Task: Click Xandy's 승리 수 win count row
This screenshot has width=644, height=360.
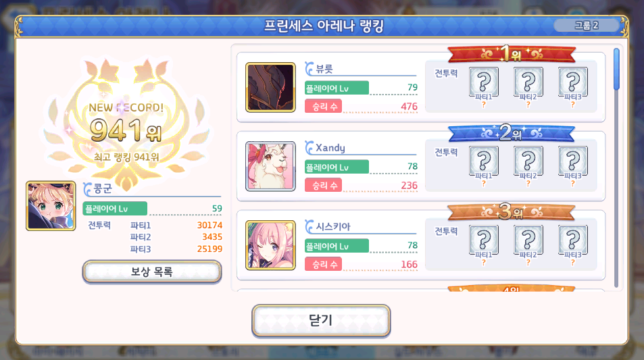Action: [361, 186]
